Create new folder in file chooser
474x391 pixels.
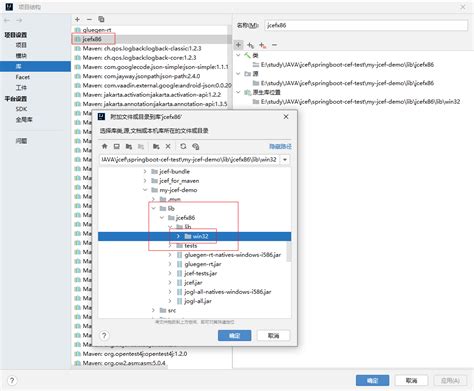click(156, 146)
